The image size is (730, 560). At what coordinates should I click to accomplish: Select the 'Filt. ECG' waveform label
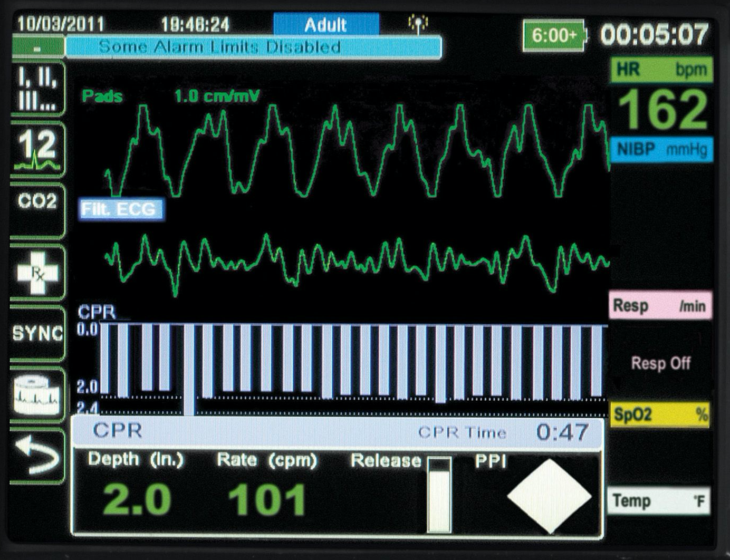[x=121, y=209]
